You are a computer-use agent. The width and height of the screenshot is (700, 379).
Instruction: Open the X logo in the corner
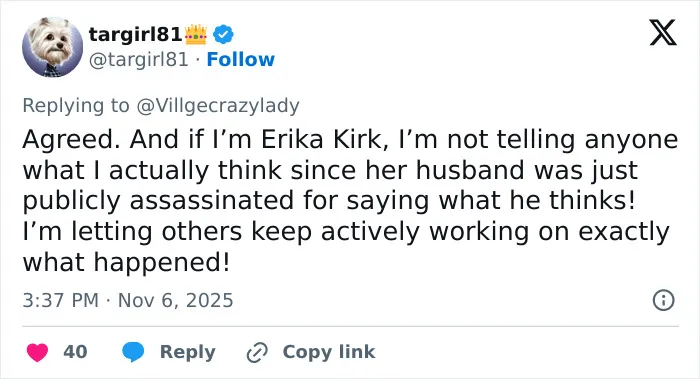(x=663, y=32)
